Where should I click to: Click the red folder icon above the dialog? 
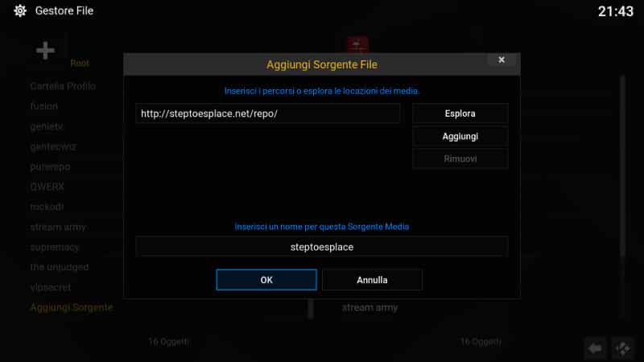(357, 44)
